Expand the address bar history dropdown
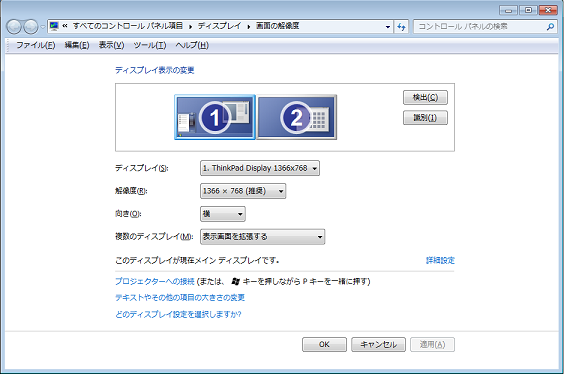565x374 pixels. 388,26
